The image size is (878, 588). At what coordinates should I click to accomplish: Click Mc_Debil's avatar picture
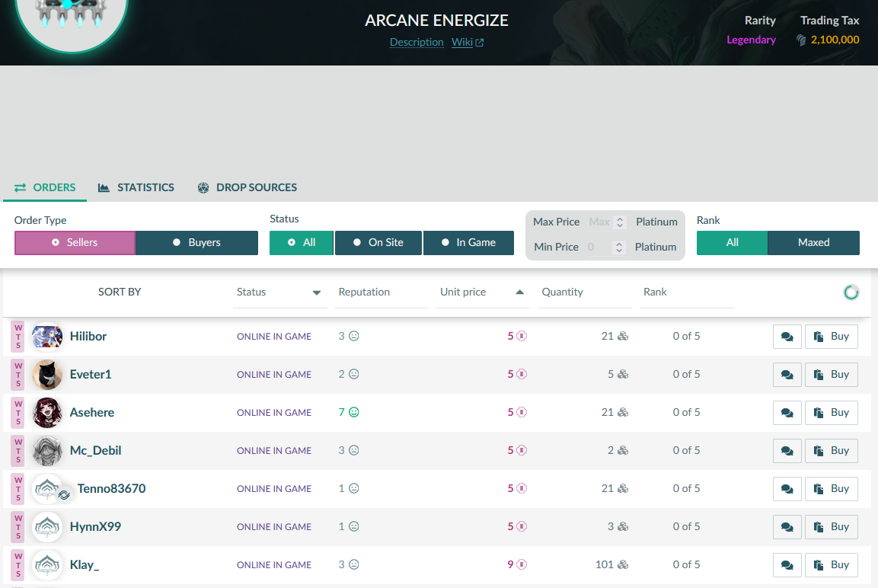click(47, 451)
